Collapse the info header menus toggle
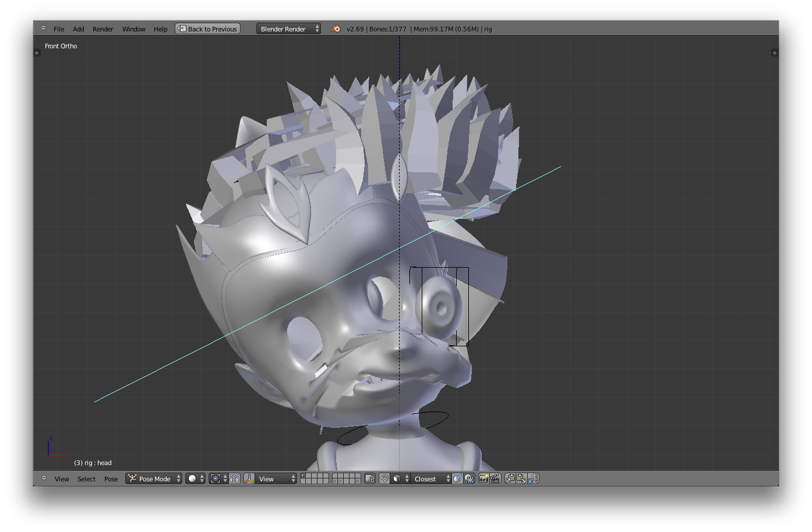The width and height of the screenshot is (812, 532). [43, 28]
